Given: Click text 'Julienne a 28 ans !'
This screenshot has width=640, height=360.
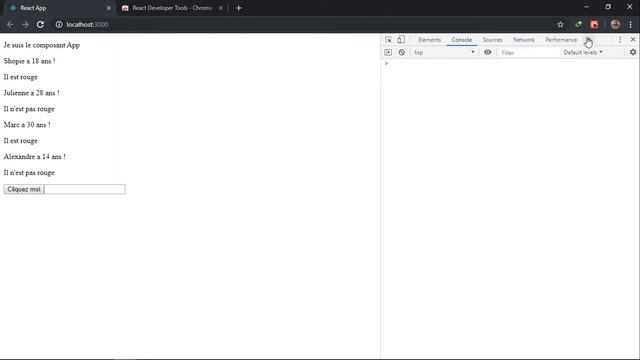Looking at the screenshot, I should click(31, 93).
